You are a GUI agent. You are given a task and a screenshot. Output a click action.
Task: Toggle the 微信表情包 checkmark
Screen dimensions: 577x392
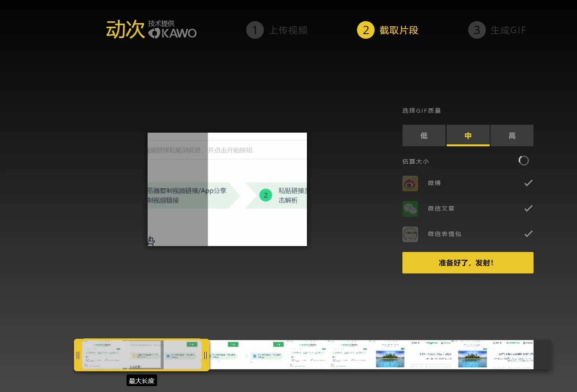tap(528, 234)
